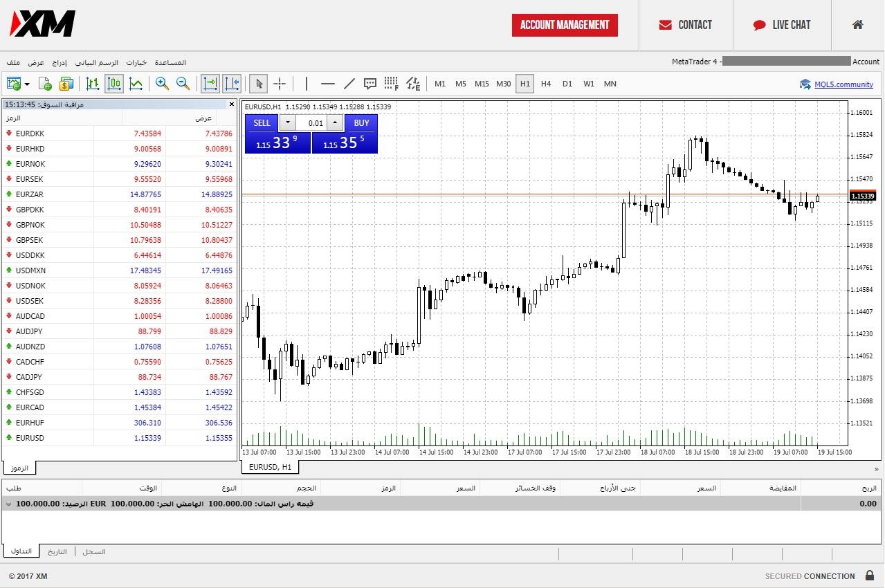Select the text label tool
Image resolution: width=885 pixels, height=588 pixels.
pyautogui.click(x=370, y=84)
